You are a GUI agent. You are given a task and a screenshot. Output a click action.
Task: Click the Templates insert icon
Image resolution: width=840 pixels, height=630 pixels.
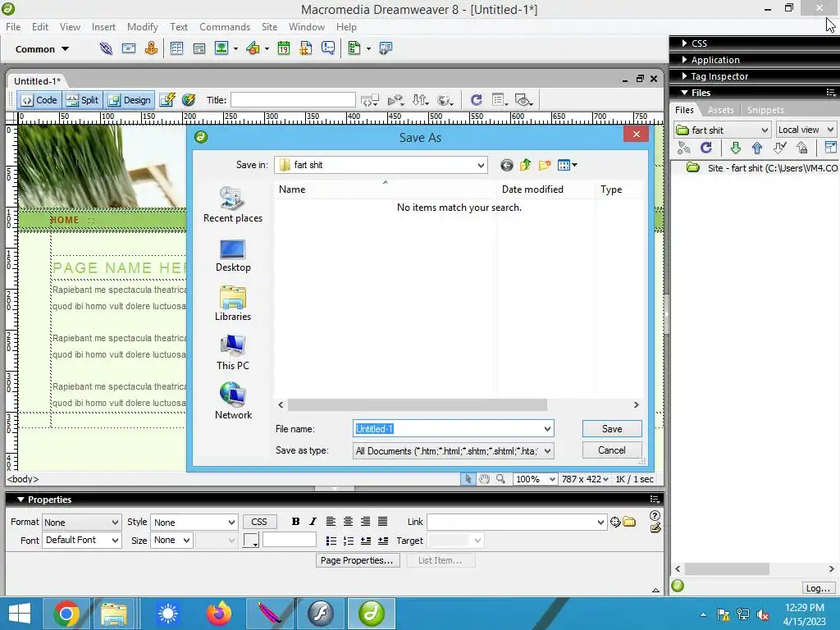pyautogui.click(x=354, y=48)
